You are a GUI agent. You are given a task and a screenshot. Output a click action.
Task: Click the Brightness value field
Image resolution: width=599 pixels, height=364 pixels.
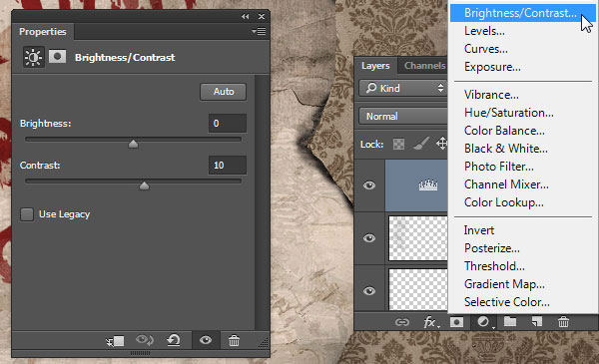[228, 124]
